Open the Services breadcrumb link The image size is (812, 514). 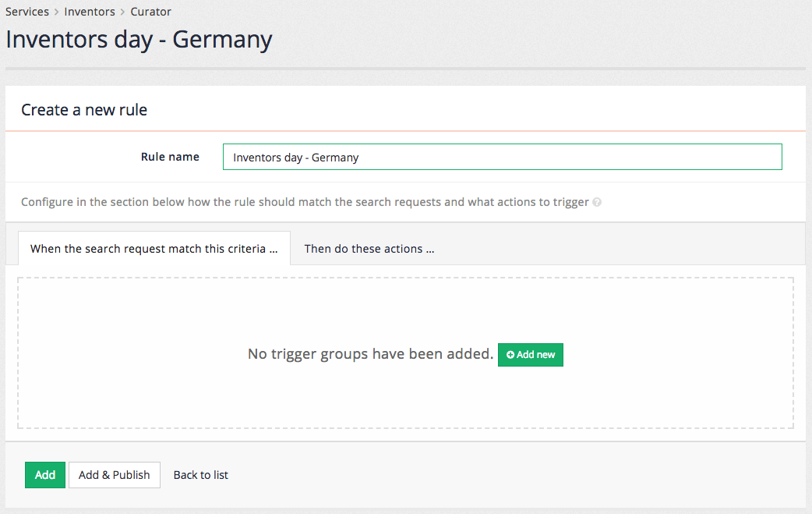coord(27,11)
